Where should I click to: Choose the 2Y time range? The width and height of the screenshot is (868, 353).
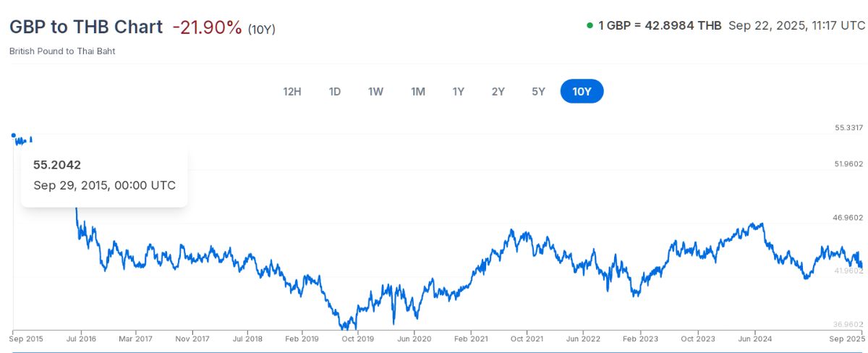(498, 92)
